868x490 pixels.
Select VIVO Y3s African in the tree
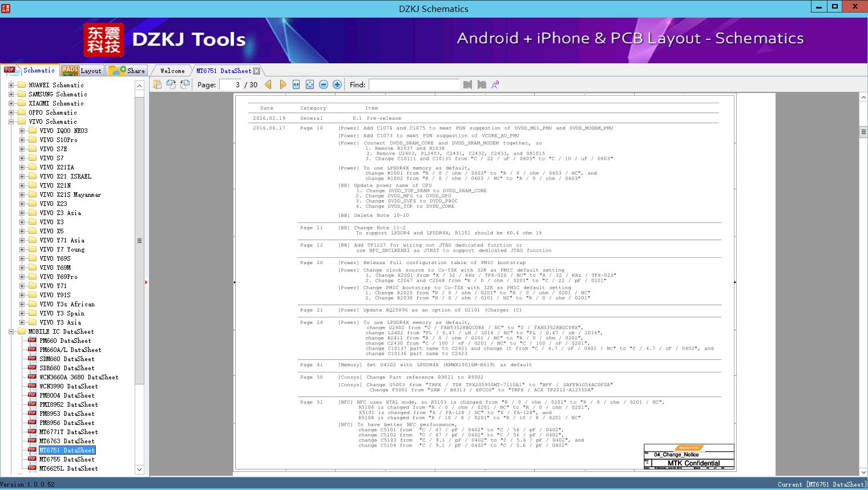tap(67, 304)
